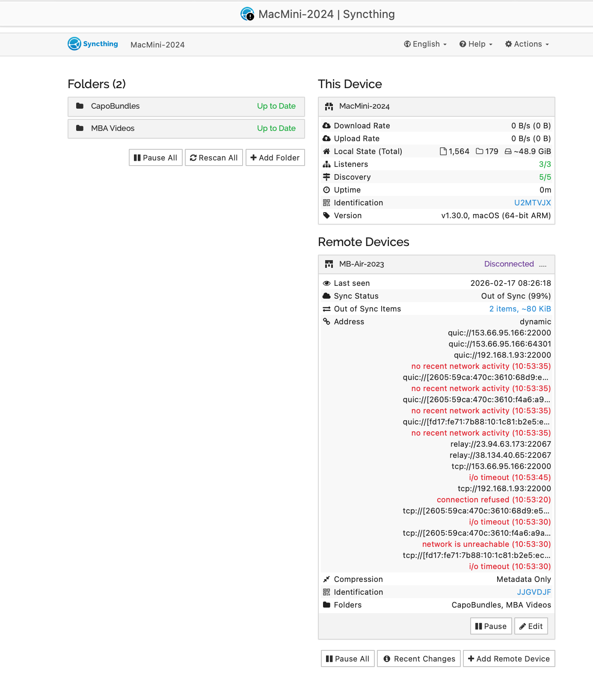Expand the CapoBundles folder panel
Viewport: 593px width, 700px height.
186,107
